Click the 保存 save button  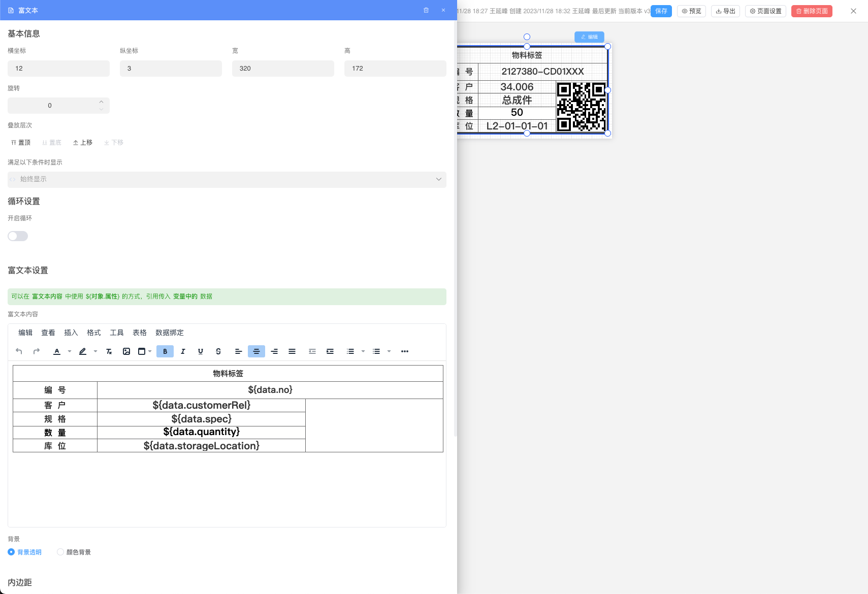661,11
